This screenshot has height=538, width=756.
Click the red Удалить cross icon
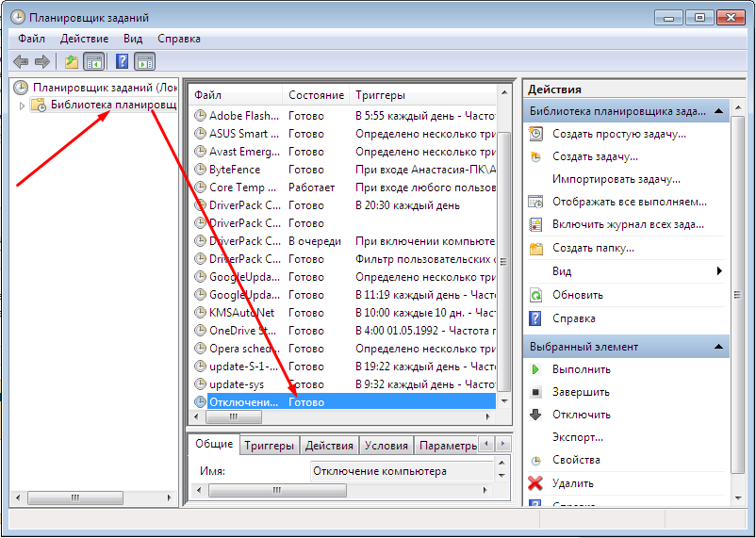[535, 483]
